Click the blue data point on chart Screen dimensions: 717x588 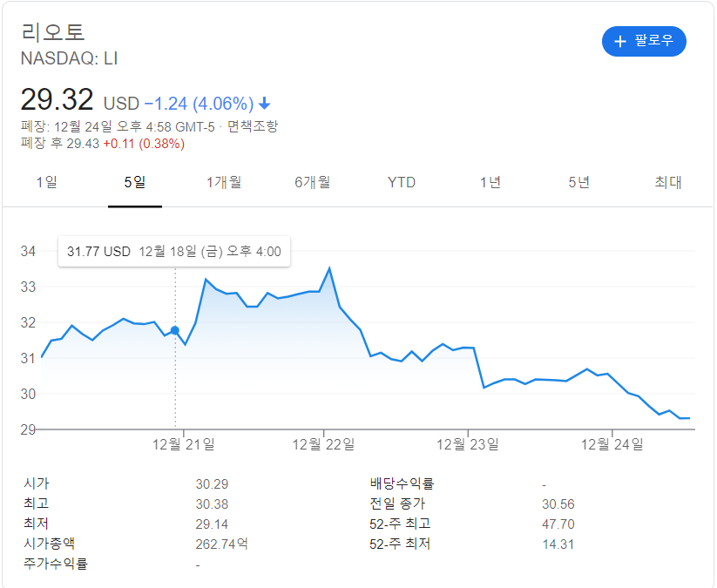coord(175,330)
